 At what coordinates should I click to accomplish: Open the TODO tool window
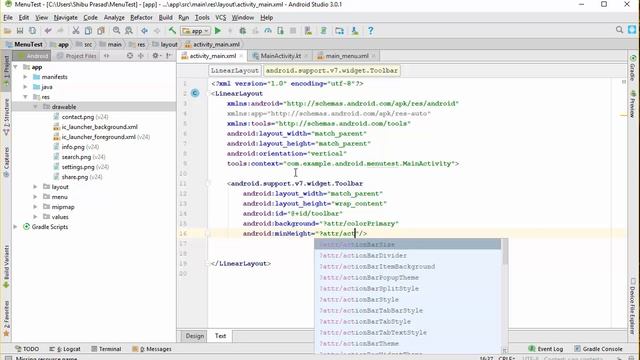pyautogui.click(x=27, y=349)
